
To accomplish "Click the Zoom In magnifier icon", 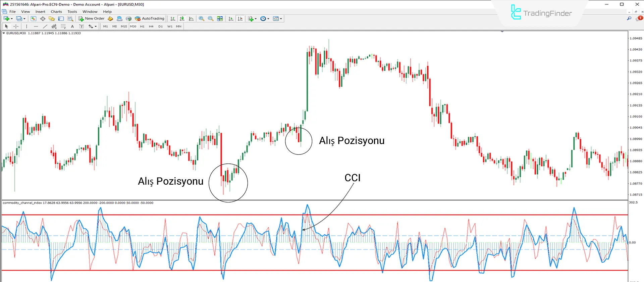I will tap(201, 19).
